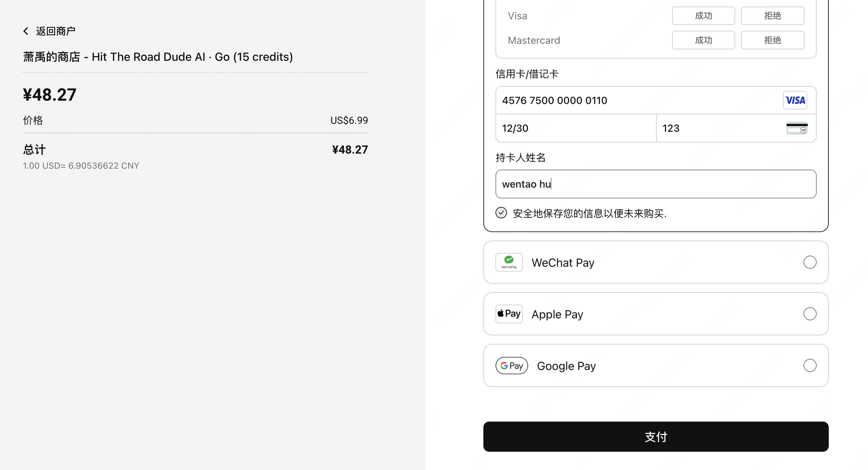This screenshot has height=470, width=868.
Task: Click the Visa 成功 test button
Action: (704, 16)
